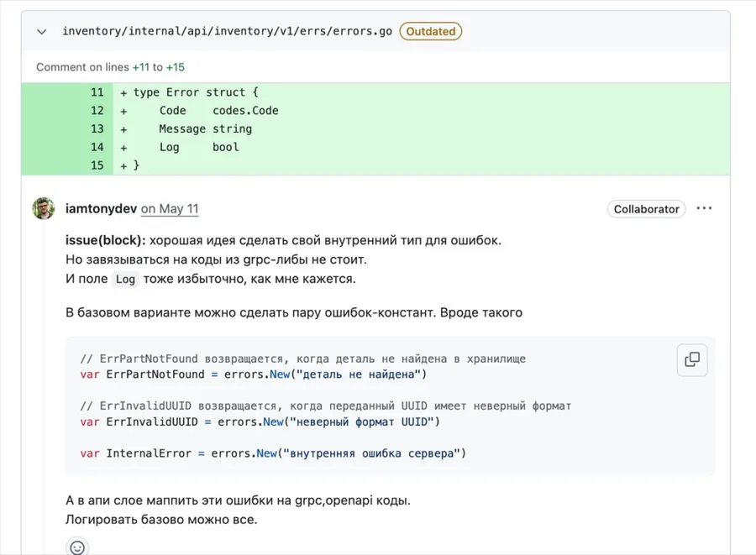Screen dimensions: 756x555
Task: Click the line 'Но завязываться на коды из grpc-либы не стоит.'
Action: click(x=216, y=259)
